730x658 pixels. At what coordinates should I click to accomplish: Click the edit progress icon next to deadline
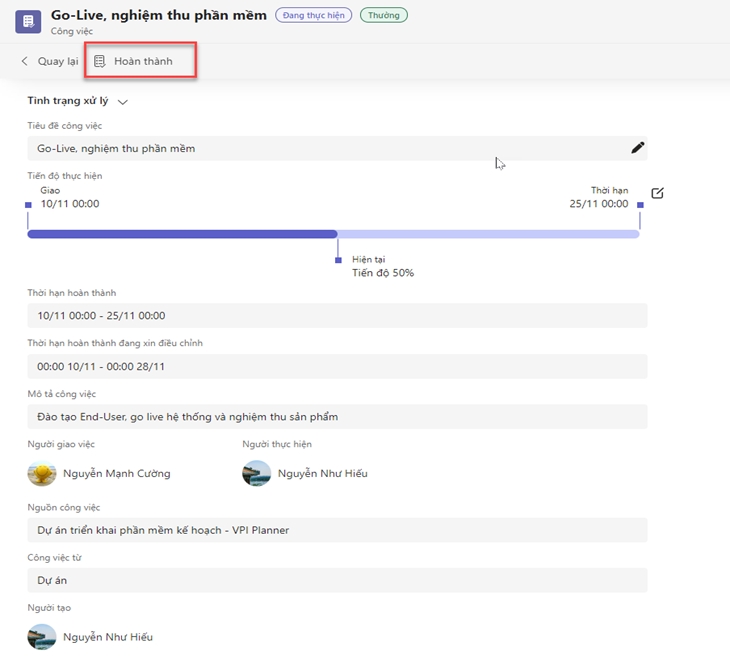[x=657, y=193]
